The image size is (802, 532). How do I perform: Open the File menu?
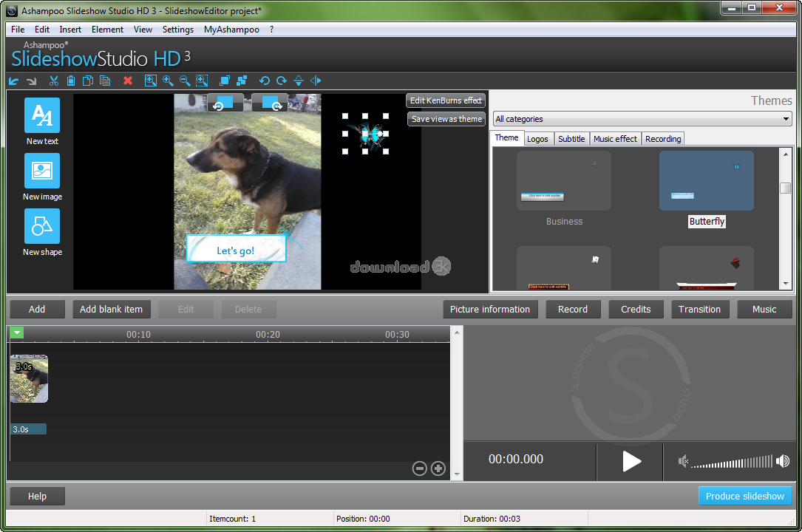coord(18,30)
